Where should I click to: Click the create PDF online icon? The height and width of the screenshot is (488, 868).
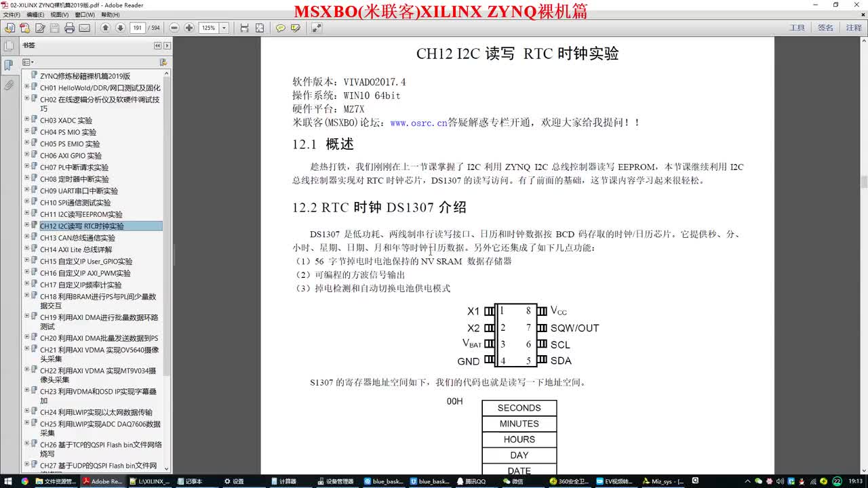coord(25,28)
